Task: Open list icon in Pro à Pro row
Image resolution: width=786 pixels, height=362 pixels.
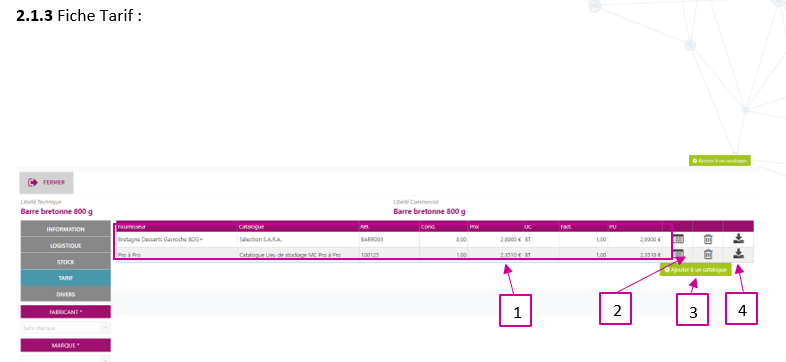Action: [678, 254]
